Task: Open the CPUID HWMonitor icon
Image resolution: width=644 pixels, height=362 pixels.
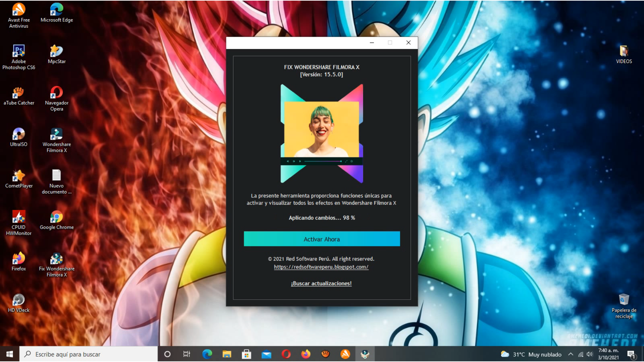Action: coord(19,217)
